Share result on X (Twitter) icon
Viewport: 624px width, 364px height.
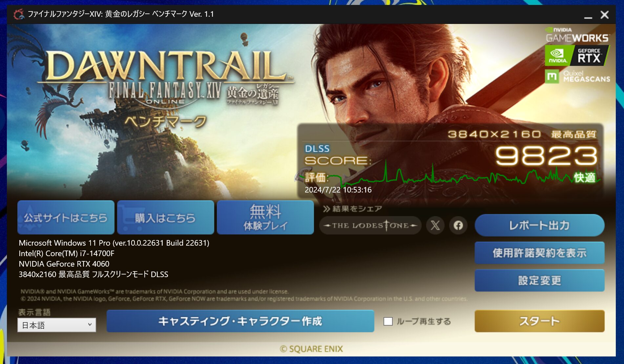(435, 225)
